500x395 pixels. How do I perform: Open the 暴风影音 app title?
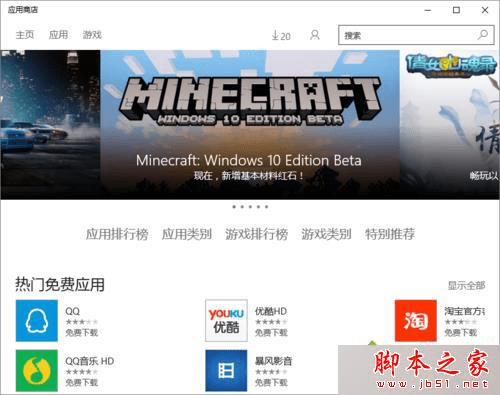274,361
